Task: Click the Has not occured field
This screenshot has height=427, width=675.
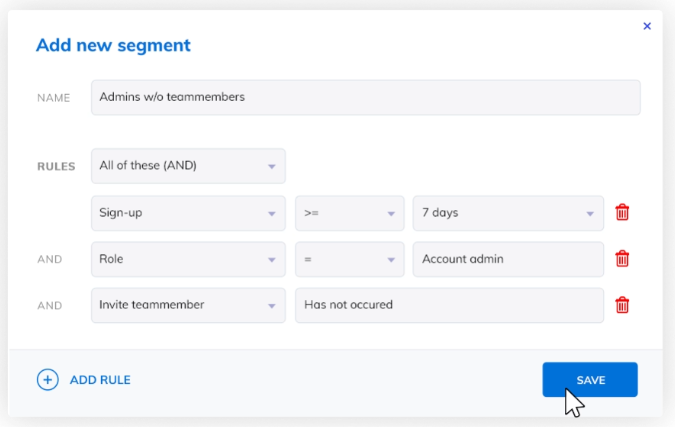Action: [x=449, y=305]
